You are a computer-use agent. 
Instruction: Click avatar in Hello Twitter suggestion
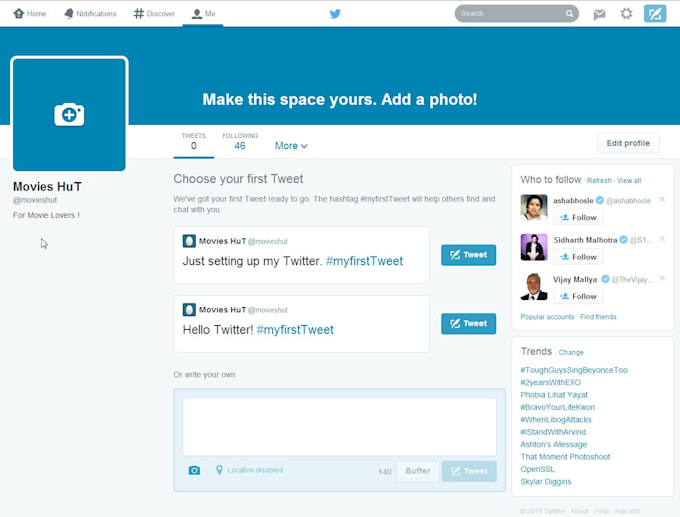pyautogui.click(x=189, y=310)
